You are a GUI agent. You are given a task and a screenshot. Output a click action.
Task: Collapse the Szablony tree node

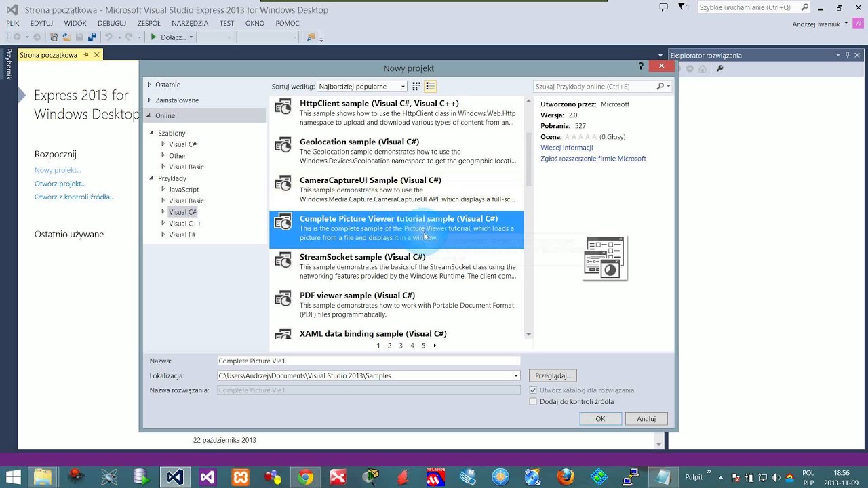[152, 133]
